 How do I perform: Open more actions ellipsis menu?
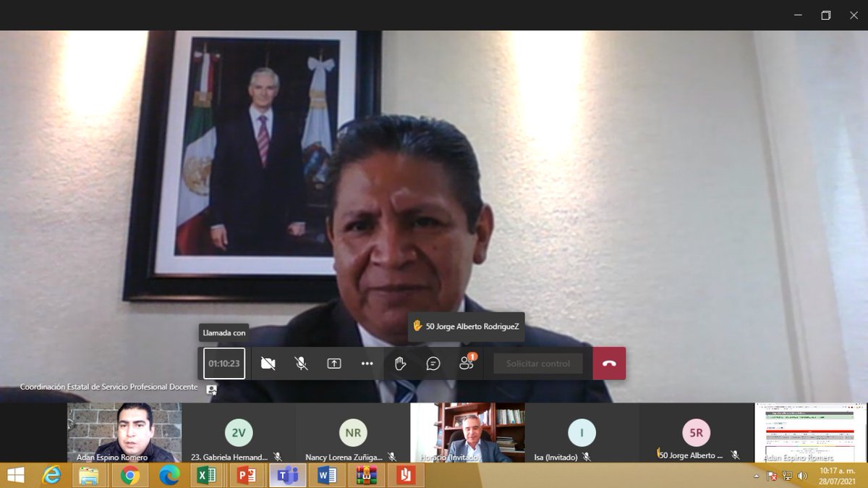coord(367,363)
